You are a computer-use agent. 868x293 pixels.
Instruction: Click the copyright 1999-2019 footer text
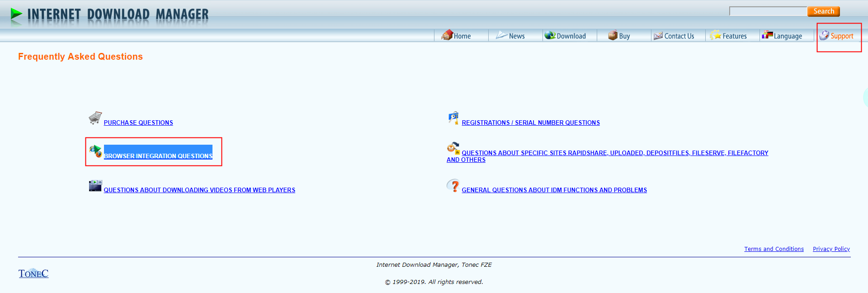click(434, 282)
